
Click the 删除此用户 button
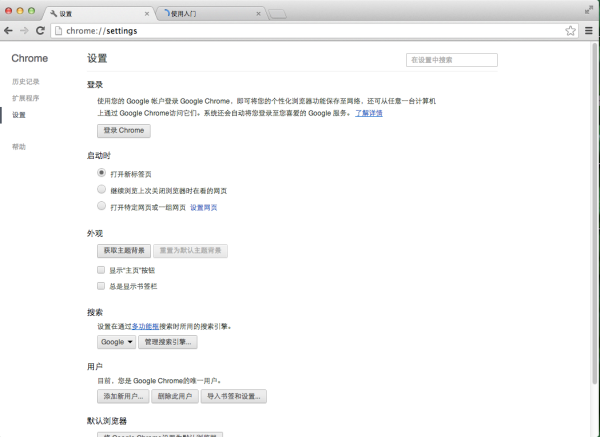click(x=175, y=396)
